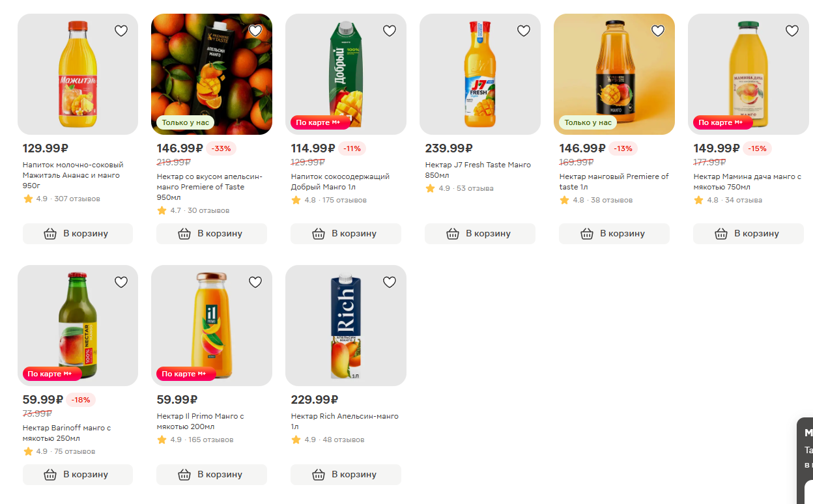Add J7 Fresh Taste Манго to favorites

pos(524,31)
